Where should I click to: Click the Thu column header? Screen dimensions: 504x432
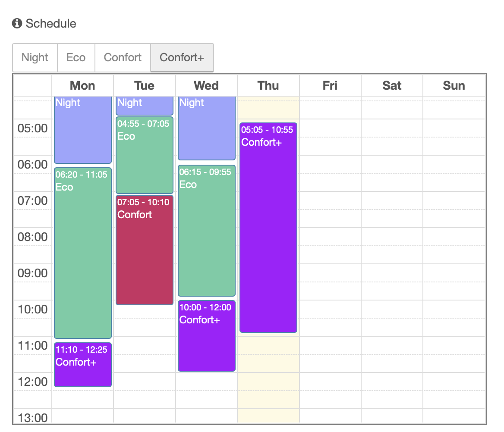click(x=268, y=85)
